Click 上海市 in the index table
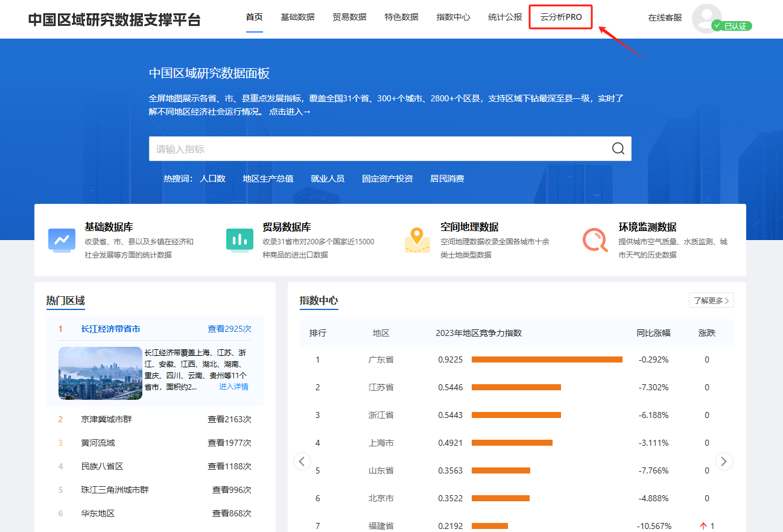783x532 pixels. click(x=381, y=443)
